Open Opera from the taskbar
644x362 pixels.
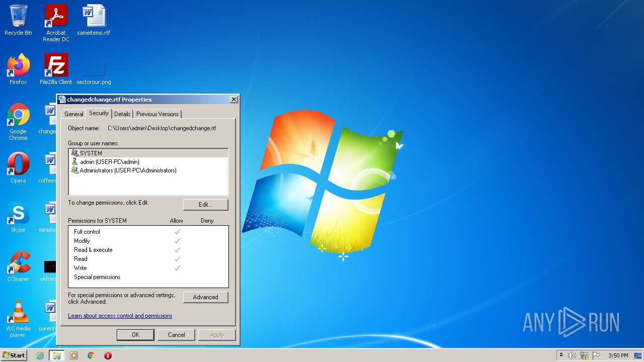pos(108,355)
